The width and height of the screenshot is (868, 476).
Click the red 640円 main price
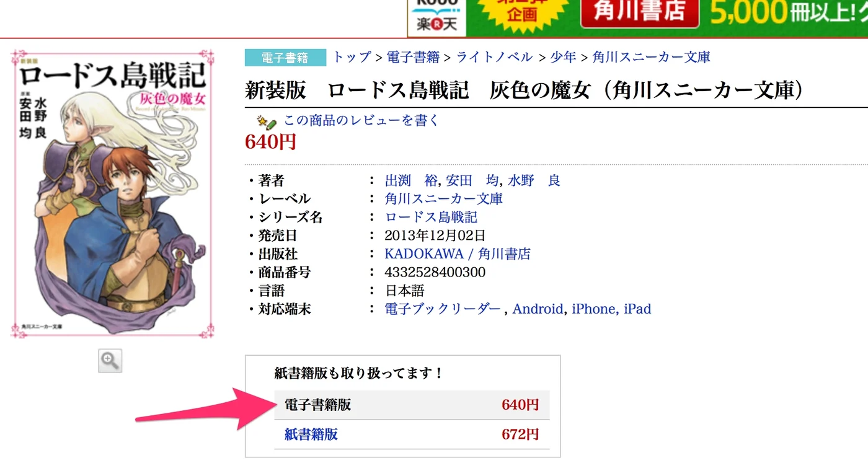click(270, 142)
